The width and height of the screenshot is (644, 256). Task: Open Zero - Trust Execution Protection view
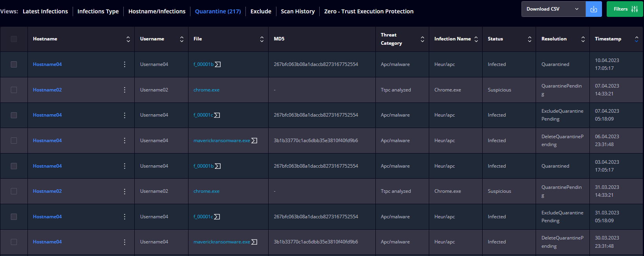click(x=369, y=11)
